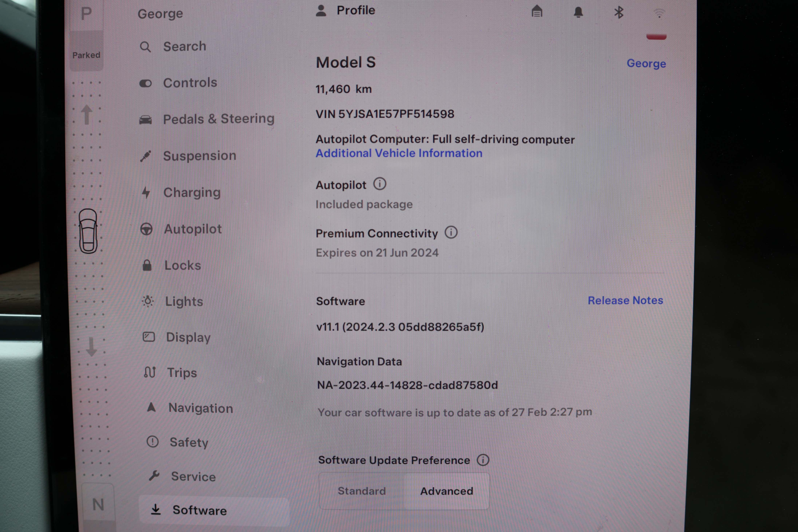
Task: Click the magnifier Search icon
Action: pyautogui.click(x=145, y=47)
